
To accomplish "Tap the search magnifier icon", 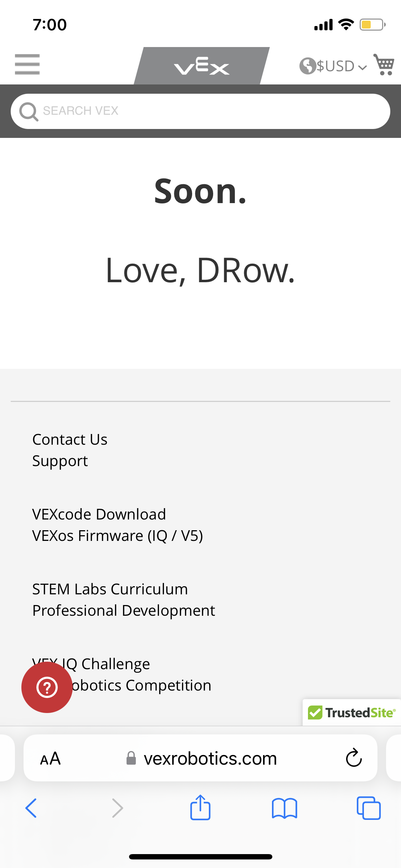I will (29, 111).
